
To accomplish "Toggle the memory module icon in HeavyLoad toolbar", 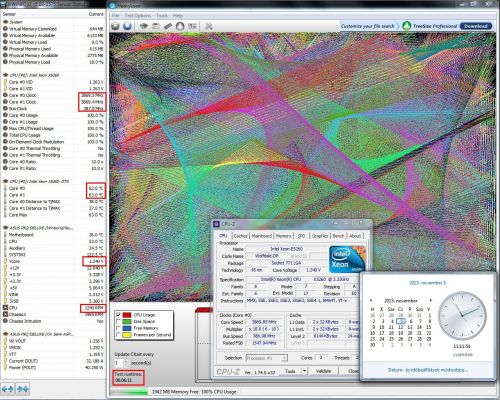I will (x=168, y=26).
